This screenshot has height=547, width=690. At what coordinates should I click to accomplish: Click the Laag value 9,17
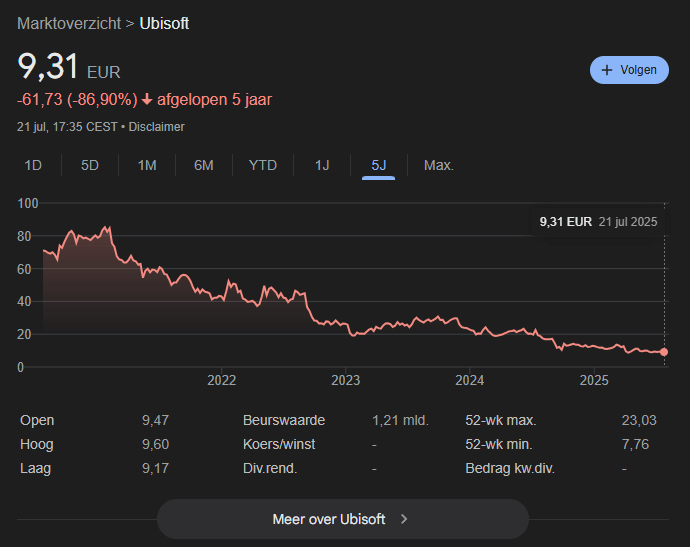(x=155, y=468)
